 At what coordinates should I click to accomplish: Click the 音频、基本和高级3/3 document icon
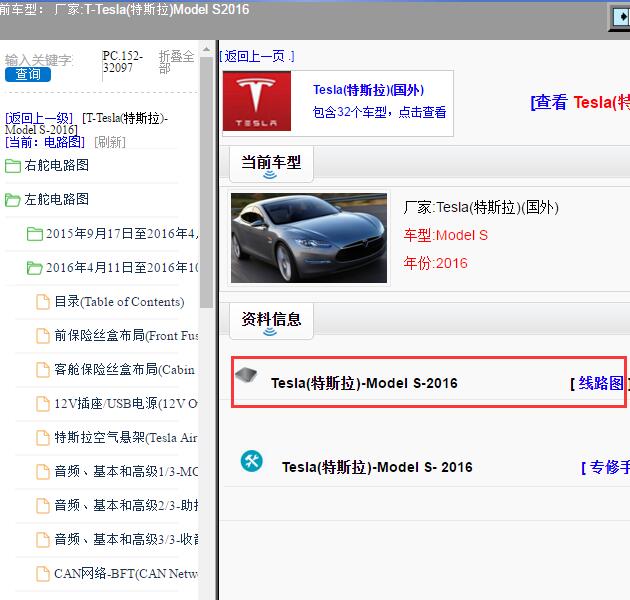pyautogui.click(x=43, y=540)
